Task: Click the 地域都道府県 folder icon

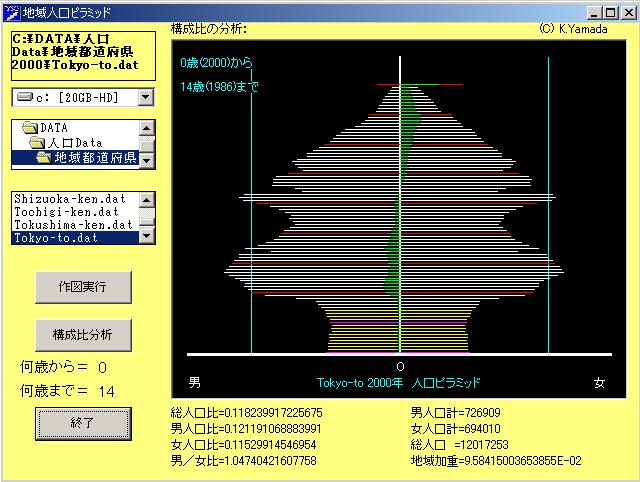Action: point(44,158)
